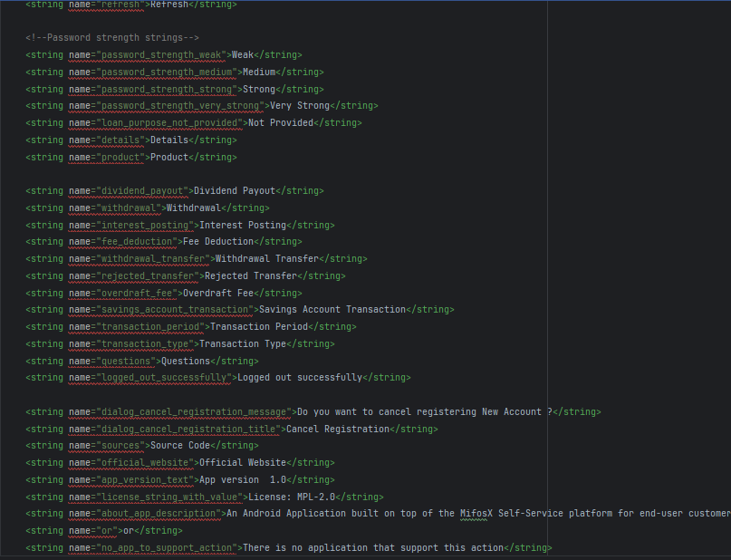
Task: Click the value text "Cancel Registration"
Action: point(338,430)
